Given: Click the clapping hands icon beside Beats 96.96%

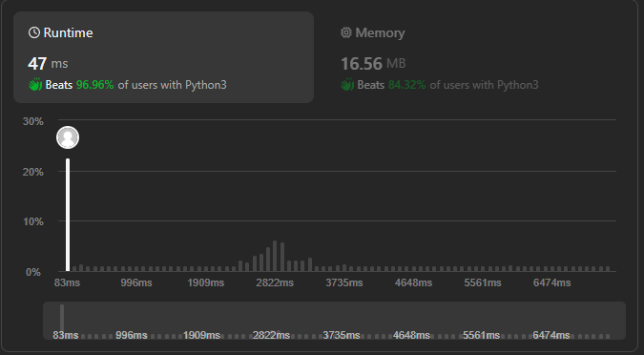Looking at the screenshot, I should click(x=35, y=85).
